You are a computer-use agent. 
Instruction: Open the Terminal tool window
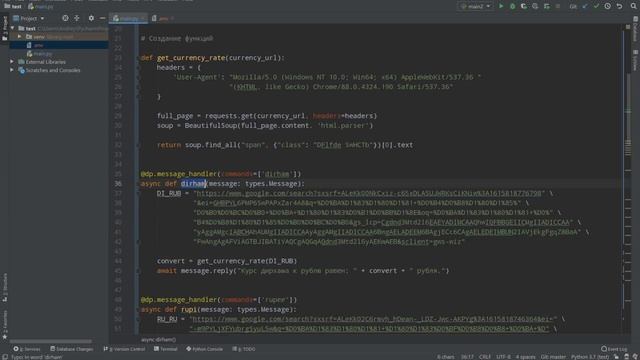(x=165, y=349)
